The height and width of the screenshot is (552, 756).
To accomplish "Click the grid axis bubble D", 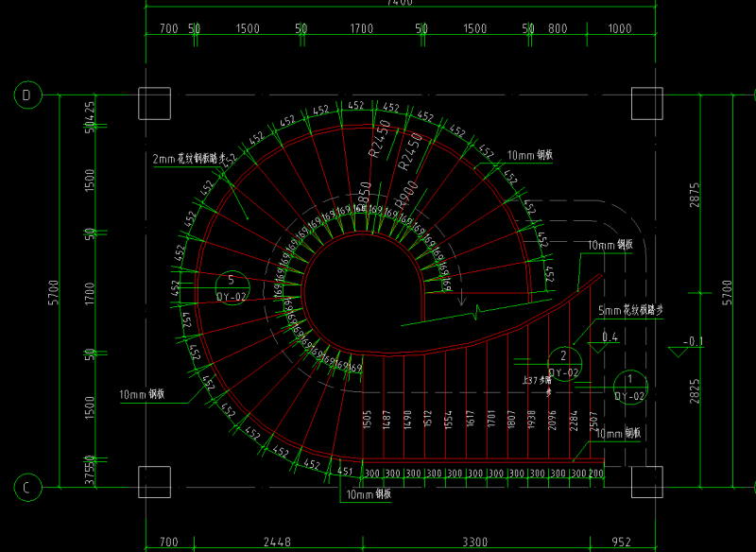I will tap(26, 95).
